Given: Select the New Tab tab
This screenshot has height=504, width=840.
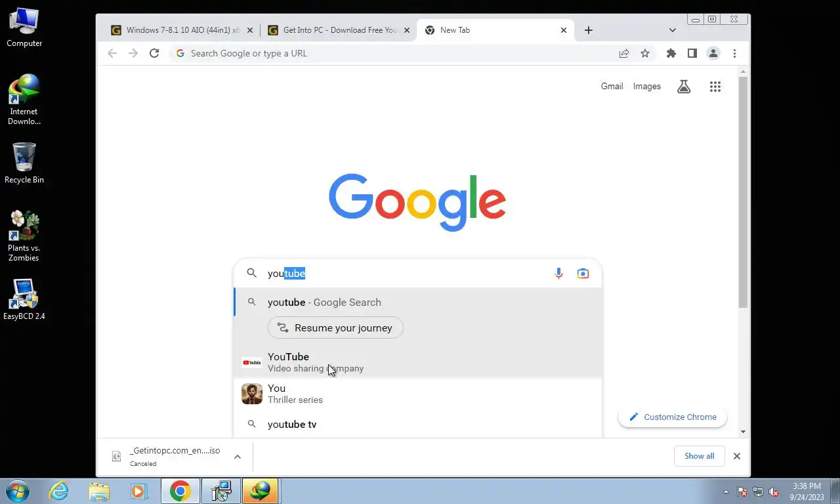Looking at the screenshot, I should (495, 30).
